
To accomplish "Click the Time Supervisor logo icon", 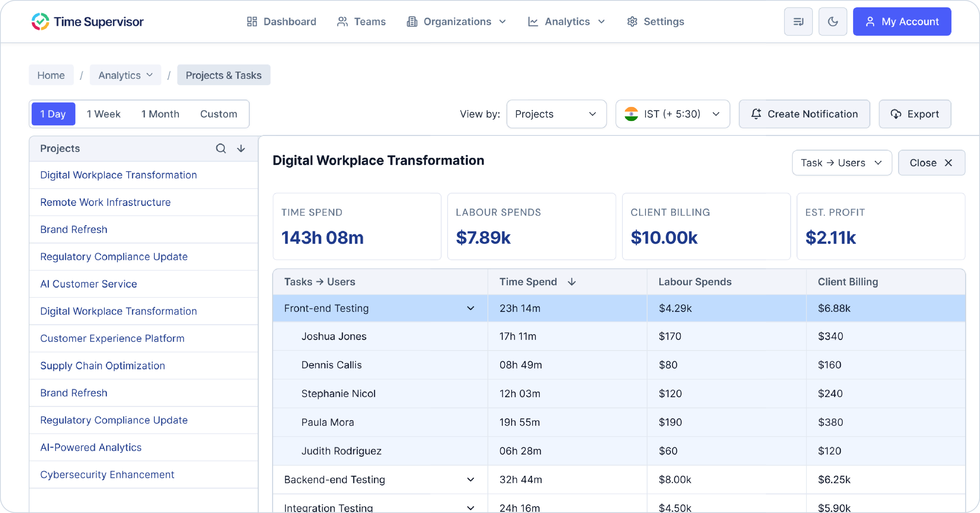I will pyautogui.click(x=40, y=22).
